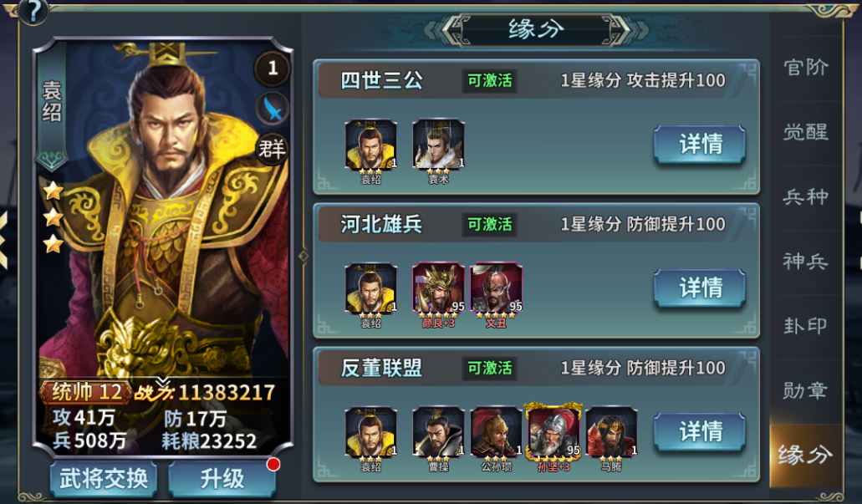The image size is (862, 504).
Task: Switch to the 官阶 tab
Action: [x=805, y=68]
